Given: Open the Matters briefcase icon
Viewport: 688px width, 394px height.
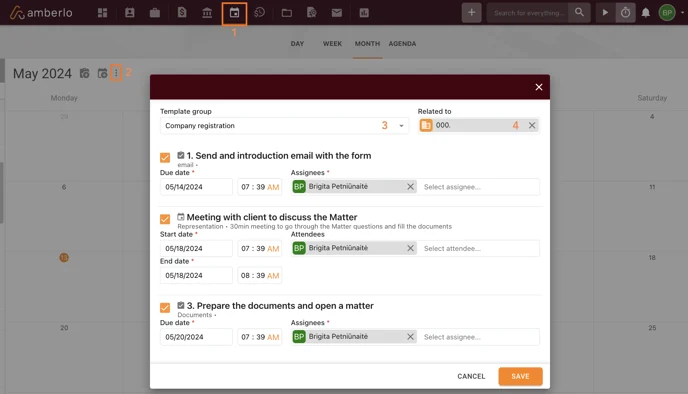Looking at the screenshot, I should point(154,13).
